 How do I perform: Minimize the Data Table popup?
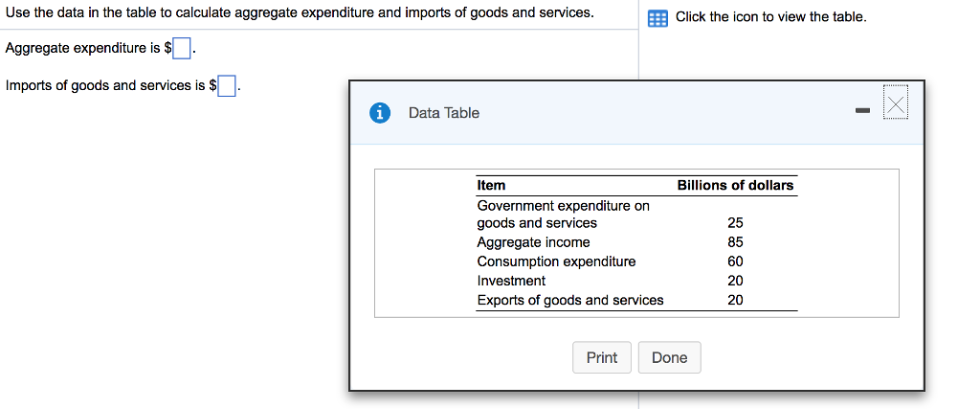pyautogui.click(x=863, y=113)
